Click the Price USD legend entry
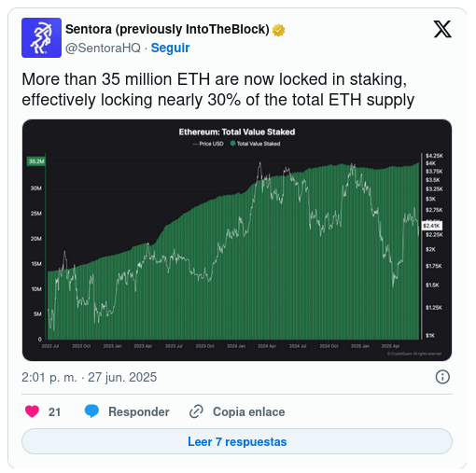Viewport: 476px width, 473px height. click(x=208, y=144)
